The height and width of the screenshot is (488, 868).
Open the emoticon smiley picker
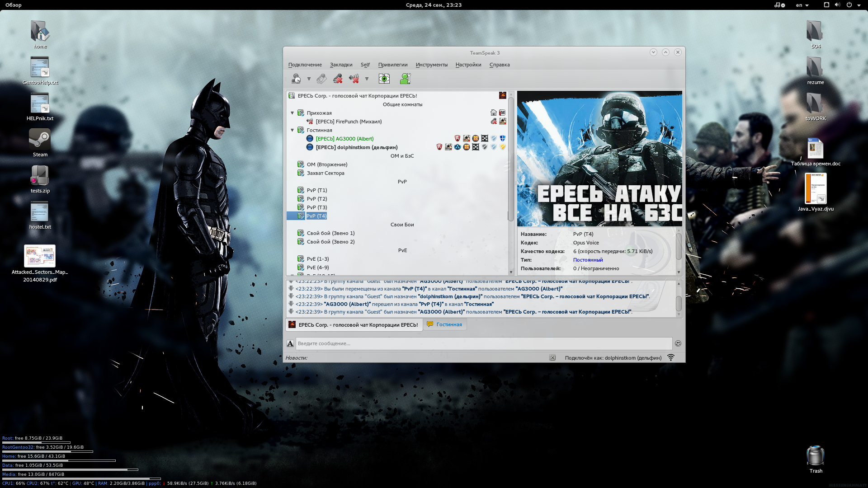[x=678, y=343]
